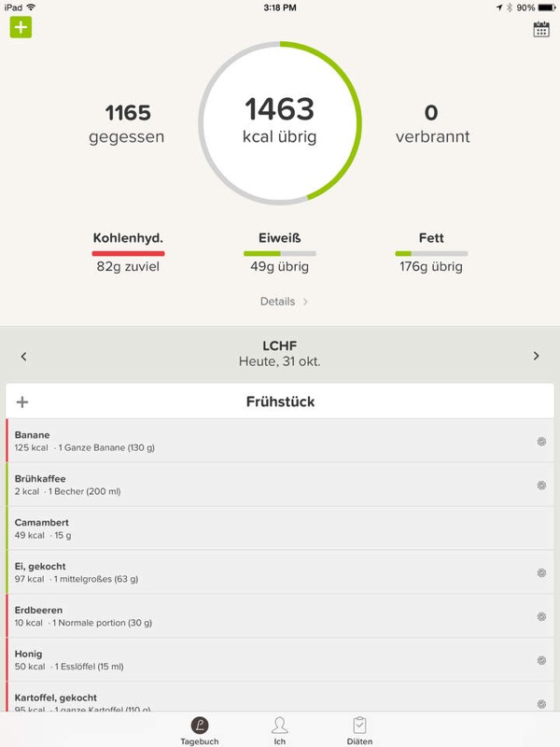Switch to the Ich tab

pos(279,730)
